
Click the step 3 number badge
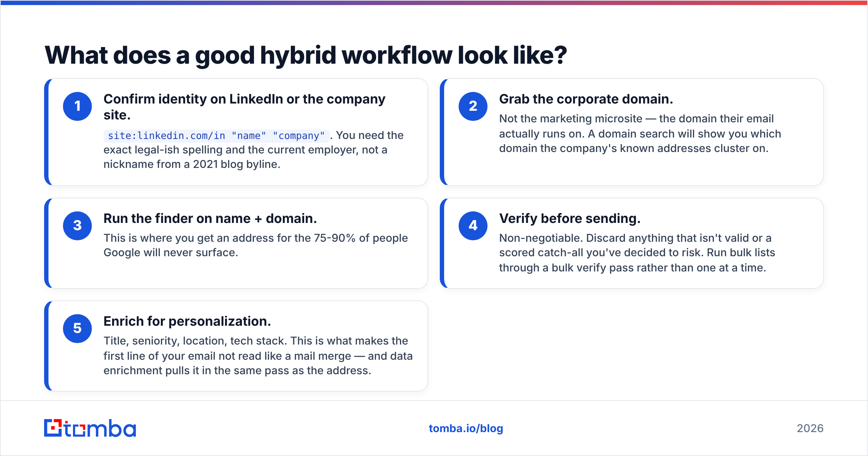tap(77, 225)
